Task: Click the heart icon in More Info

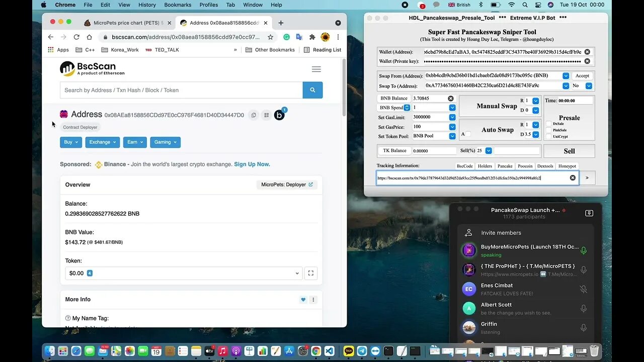Action: [x=303, y=300]
